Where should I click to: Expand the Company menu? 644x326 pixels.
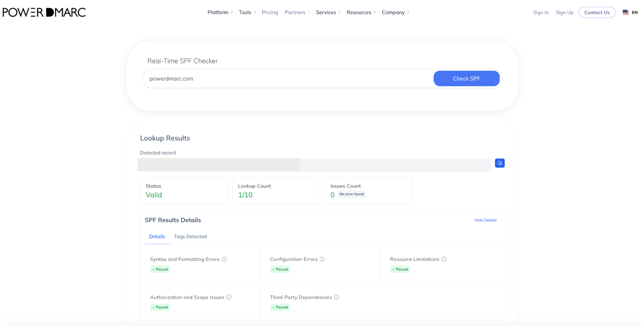click(x=395, y=12)
